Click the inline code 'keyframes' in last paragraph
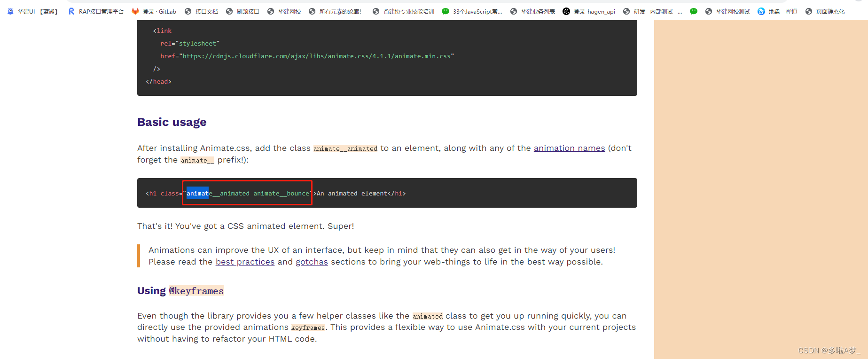The image size is (868, 359). pos(308,328)
